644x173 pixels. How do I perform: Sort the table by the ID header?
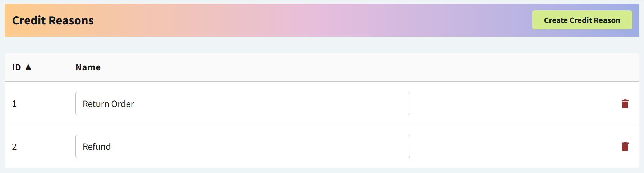(x=17, y=67)
